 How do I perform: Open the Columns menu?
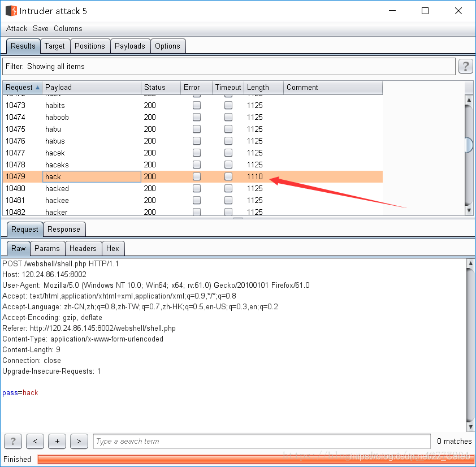point(68,28)
